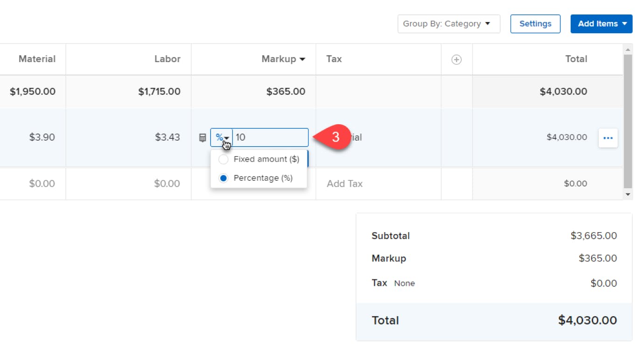Select the Fixed amount ($) radio option
The height and width of the screenshot is (355, 644).
coord(224,159)
